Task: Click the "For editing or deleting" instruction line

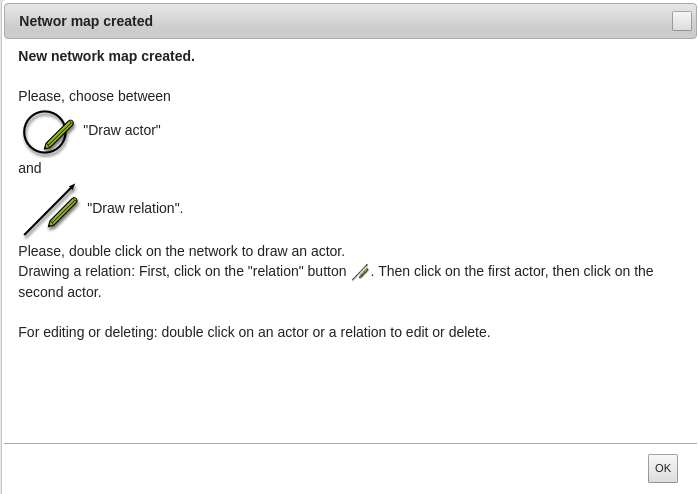Action: click(x=254, y=332)
